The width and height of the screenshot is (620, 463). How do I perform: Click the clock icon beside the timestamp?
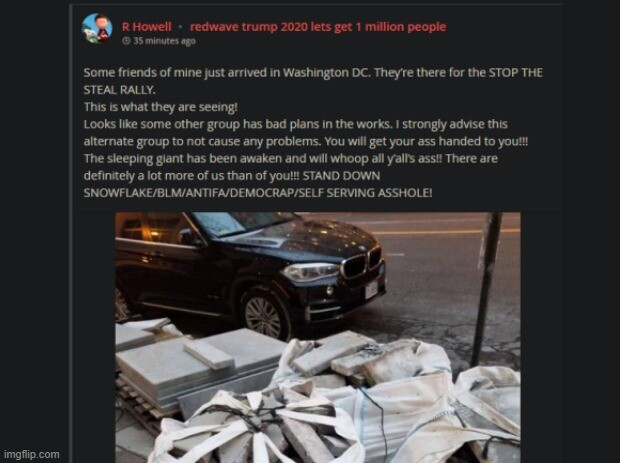click(x=126, y=41)
